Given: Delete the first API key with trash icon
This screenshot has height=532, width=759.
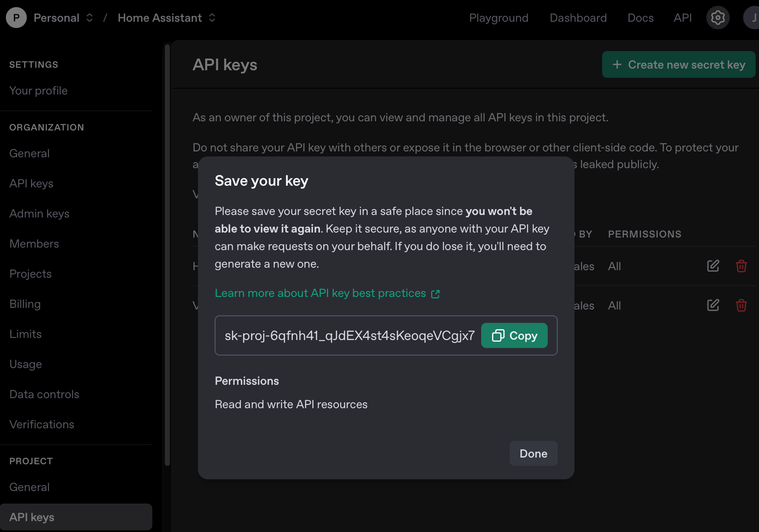Looking at the screenshot, I should tap(741, 266).
